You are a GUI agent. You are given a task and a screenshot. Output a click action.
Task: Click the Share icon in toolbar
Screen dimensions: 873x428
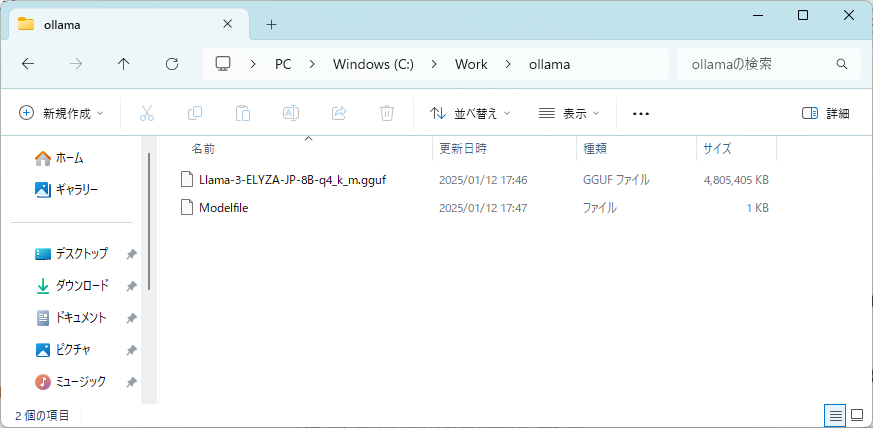click(x=339, y=113)
